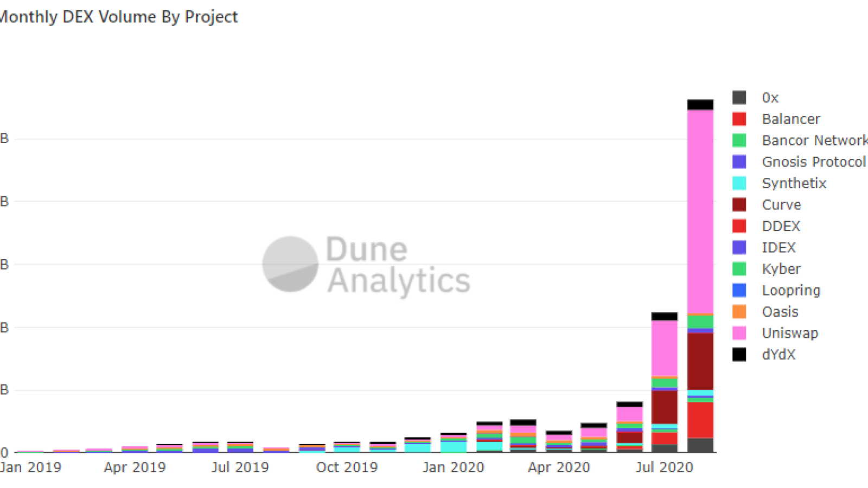Toggle the Gnosis Protocol legend label
The width and height of the screenshot is (868, 488).
tap(814, 162)
